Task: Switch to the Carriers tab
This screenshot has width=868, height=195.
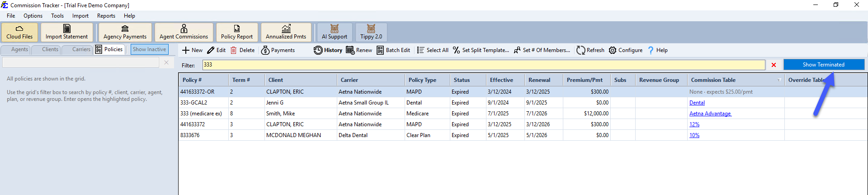Action: (78, 49)
